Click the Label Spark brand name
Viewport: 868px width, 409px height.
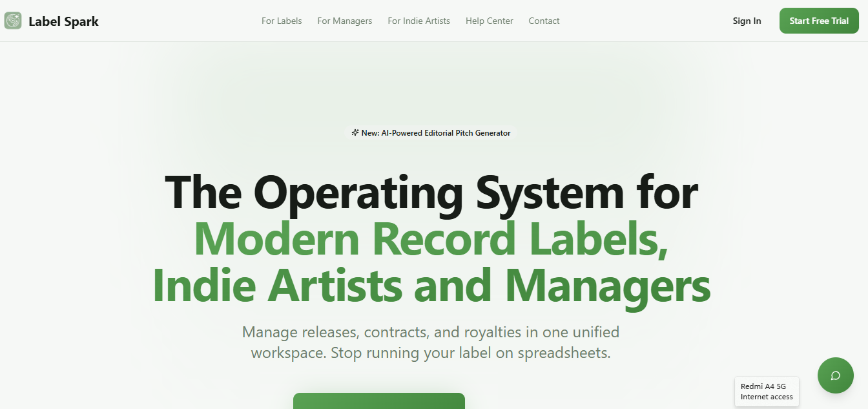click(63, 21)
